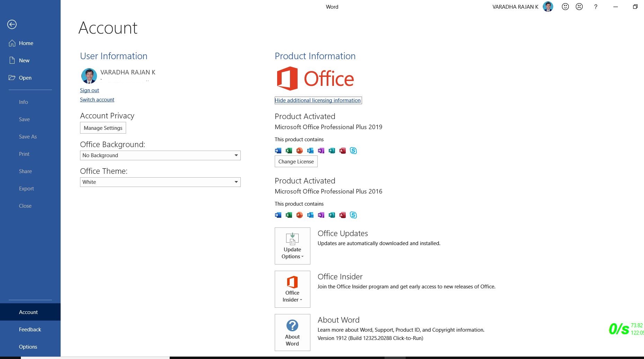The width and height of the screenshot is (644, 359).
Task: Click the Office logo under Product Information
Action: click(315, 79)
